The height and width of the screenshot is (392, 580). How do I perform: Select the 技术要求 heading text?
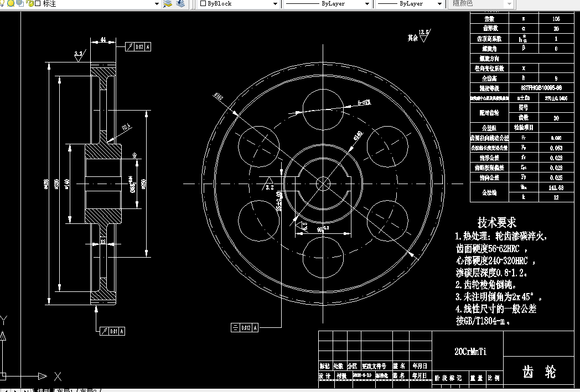click(496, 222)
